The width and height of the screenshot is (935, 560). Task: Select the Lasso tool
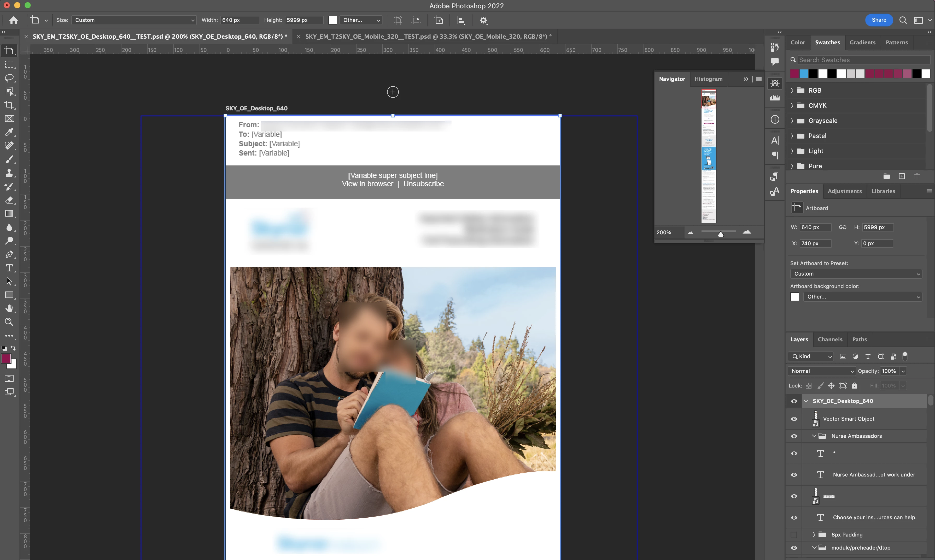[9, 78]
